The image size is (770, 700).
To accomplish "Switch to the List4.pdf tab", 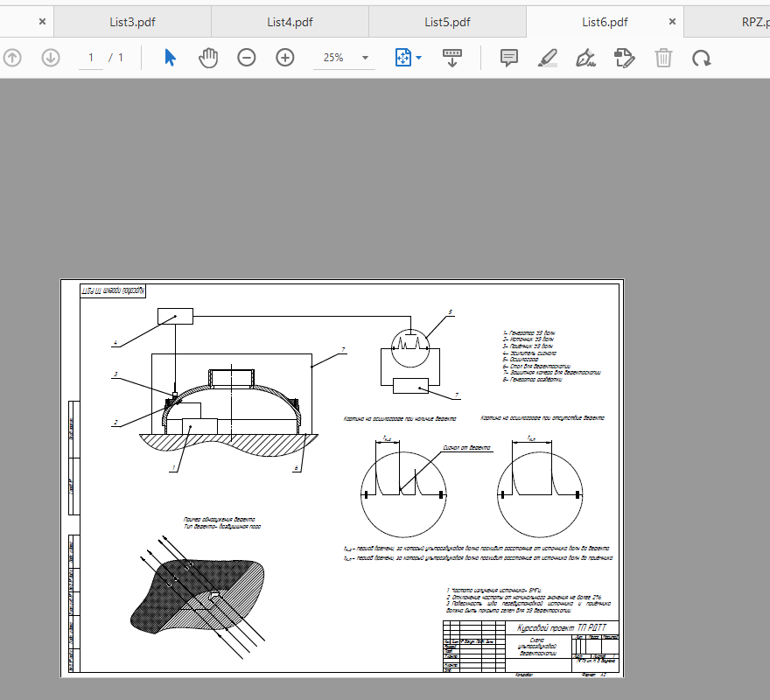I will tap(290, 22).
